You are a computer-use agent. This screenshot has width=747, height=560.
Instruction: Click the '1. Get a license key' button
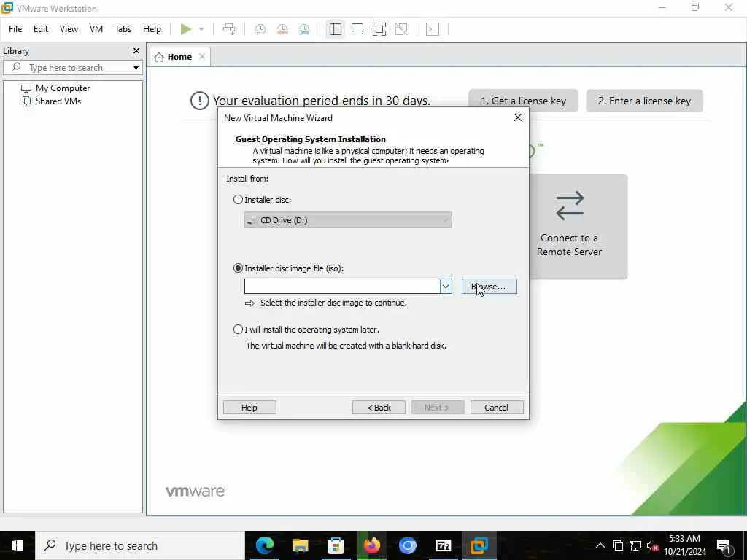point(523,101)
